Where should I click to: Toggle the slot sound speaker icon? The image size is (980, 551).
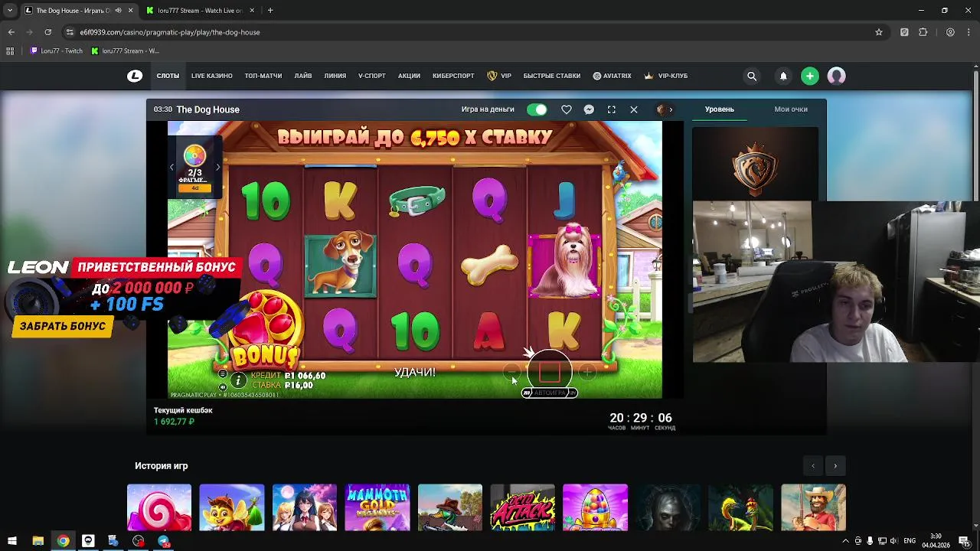pos(223,386)
